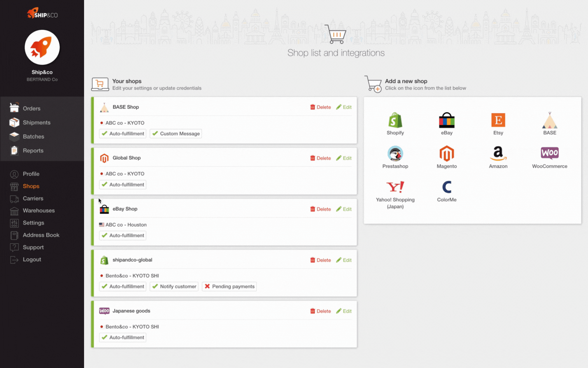The image size is (588, 368).
Task: Delete the BASE Shop
Action: (320, 107)
